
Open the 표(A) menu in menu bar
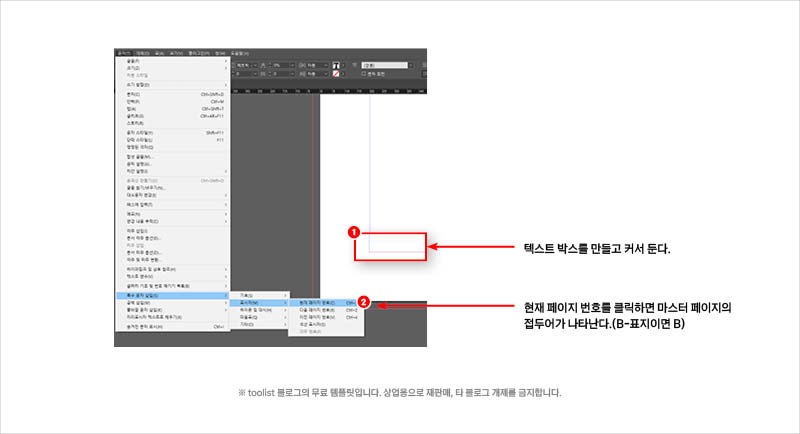coord(159,53)
